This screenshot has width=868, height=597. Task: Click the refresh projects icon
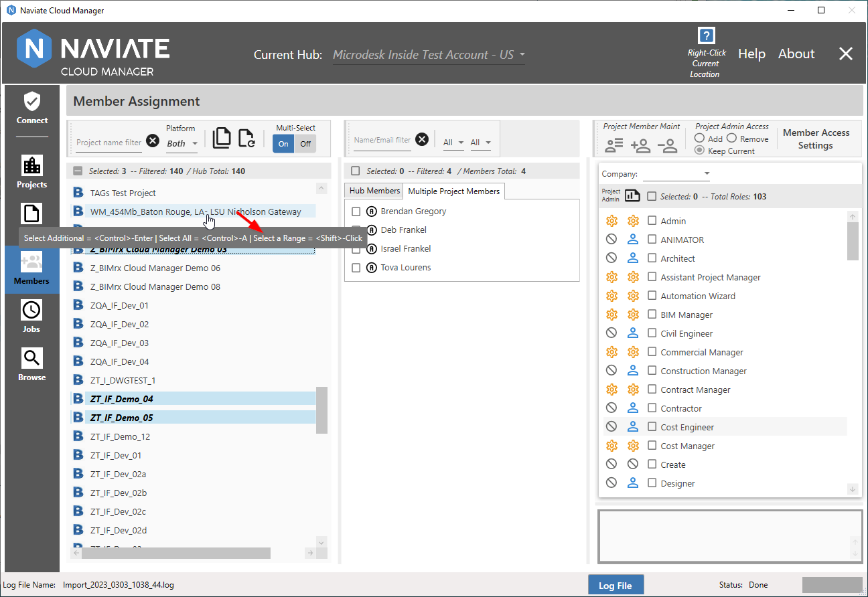(x=247, y=137)
